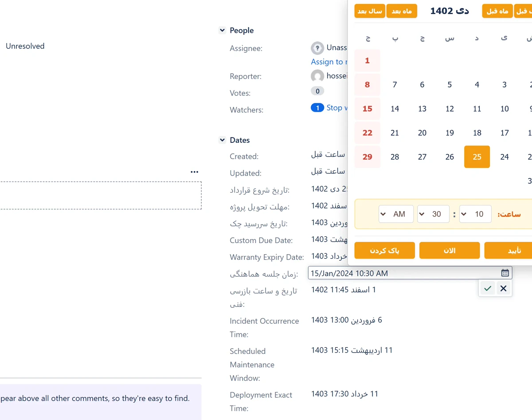This screenshot has width=532, height=420.
Task: Choose day 14 in the calendar
Action: tap(395, 109)
